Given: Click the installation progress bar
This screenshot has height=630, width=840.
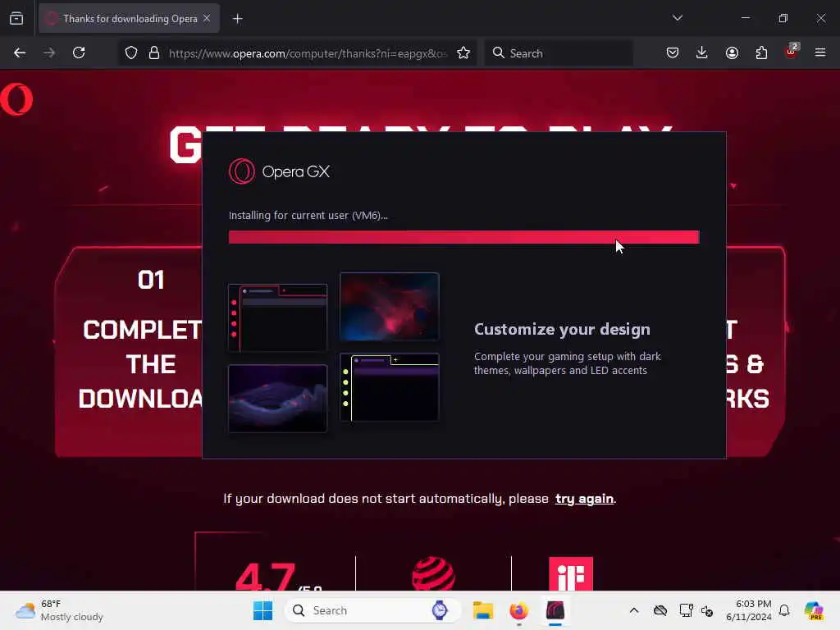Looking at the screenshot, I should click(464, 237).
